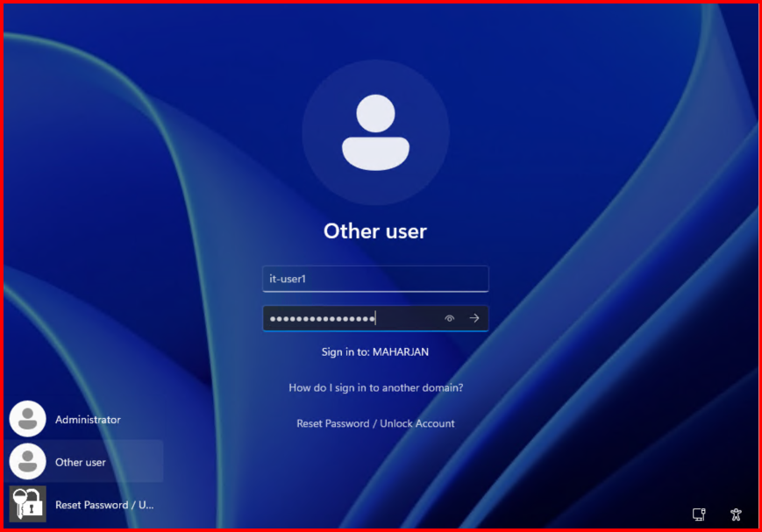Choose the Administrator account name label
Screen dimensions: 762x532
pos(88,420)
